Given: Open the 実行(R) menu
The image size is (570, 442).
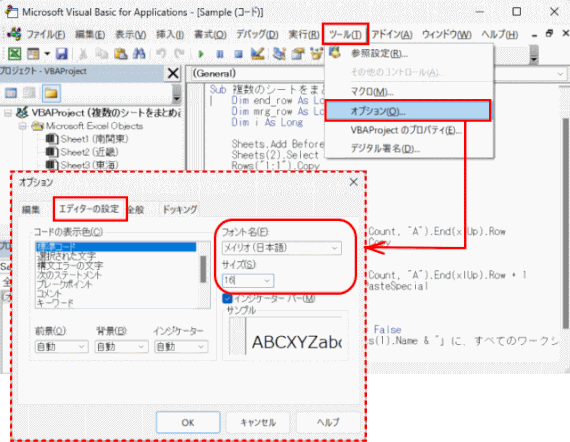Looking at the screenshot, I should (304, 35).
